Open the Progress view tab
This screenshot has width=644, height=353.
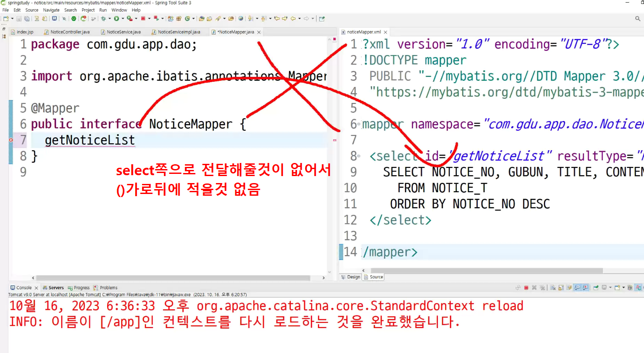[79, 288]
